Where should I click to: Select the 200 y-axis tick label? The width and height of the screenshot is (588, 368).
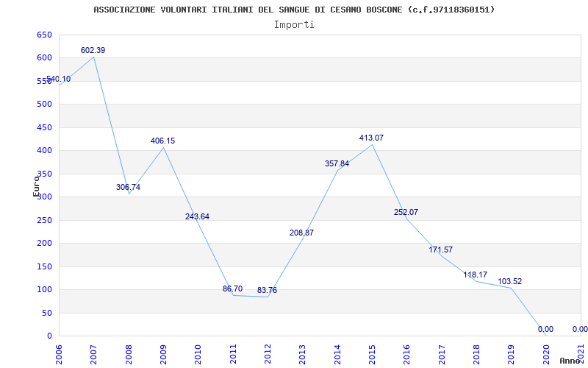[x=44, y=244]
